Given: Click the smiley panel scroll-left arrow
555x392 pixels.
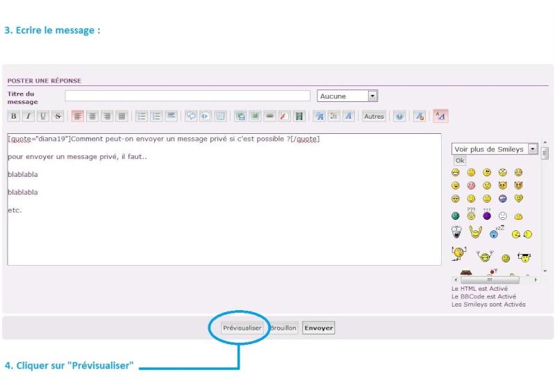Looking at the screenshot, I should coord(456,280).
